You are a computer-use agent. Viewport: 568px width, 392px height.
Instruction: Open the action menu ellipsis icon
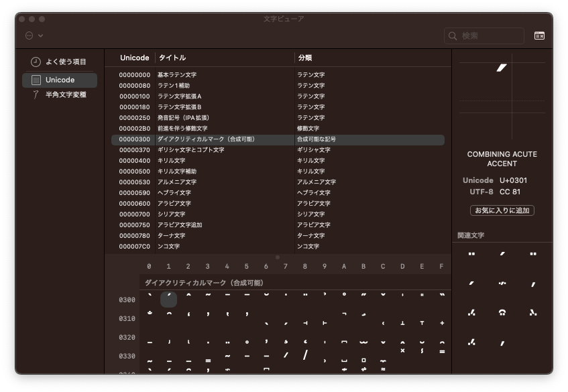pos(30,36)
